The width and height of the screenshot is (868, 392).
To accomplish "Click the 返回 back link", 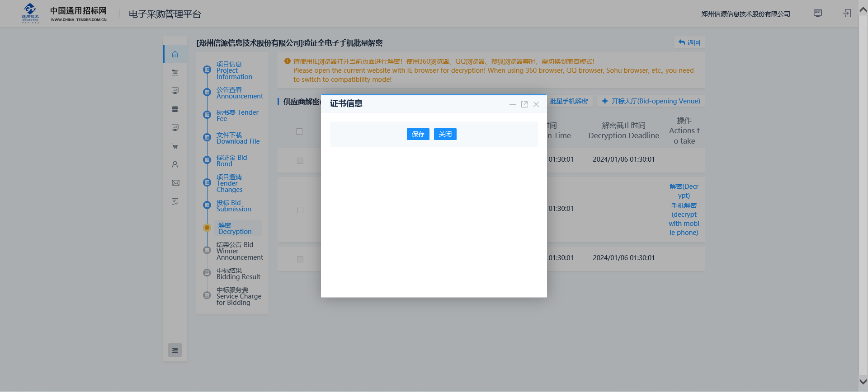I will coord(689,42).
